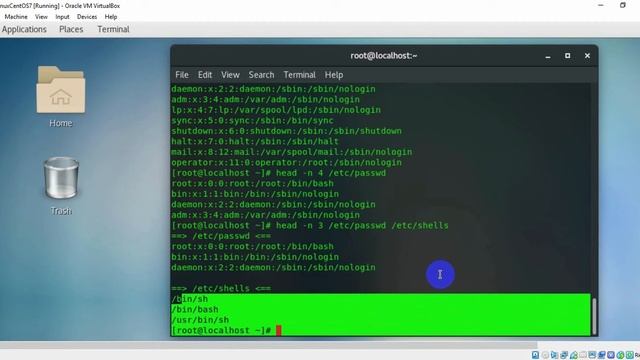Open the terminal window Edit menu
The width and height of the screenshot is (640, 360).
pos(205,75)
